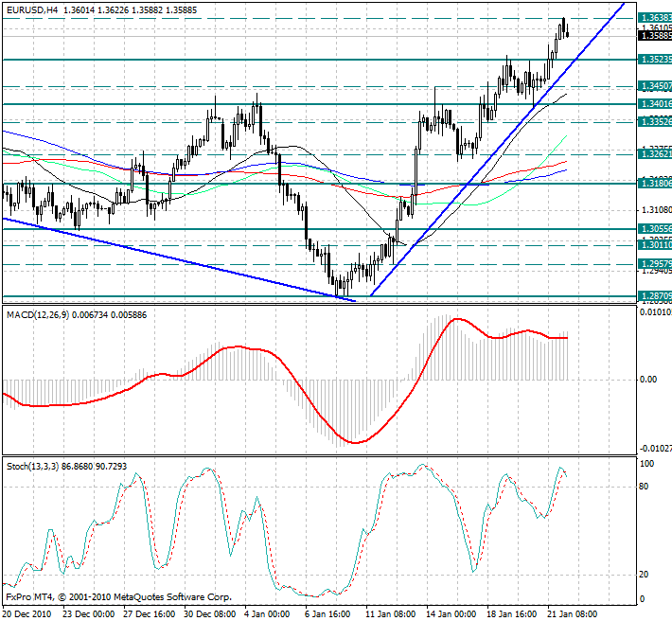Click the 27 Dec 16:00 time label
The width and height of the screenshot is (672, 621).
[x=150, y=614]
